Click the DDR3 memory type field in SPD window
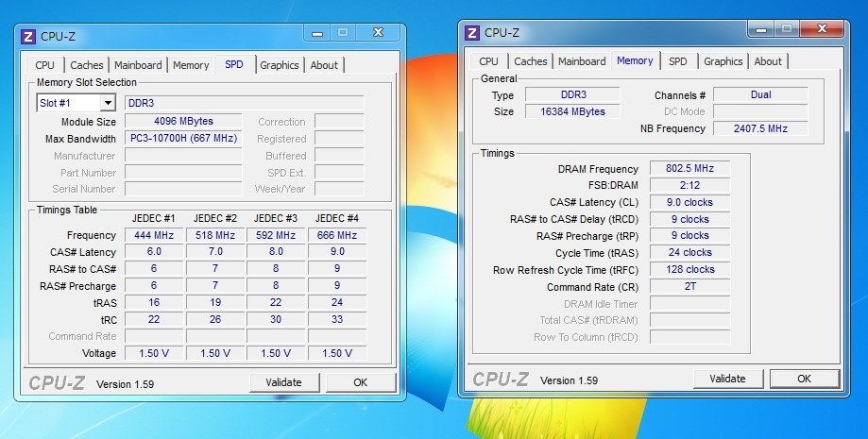 (244, 103)
